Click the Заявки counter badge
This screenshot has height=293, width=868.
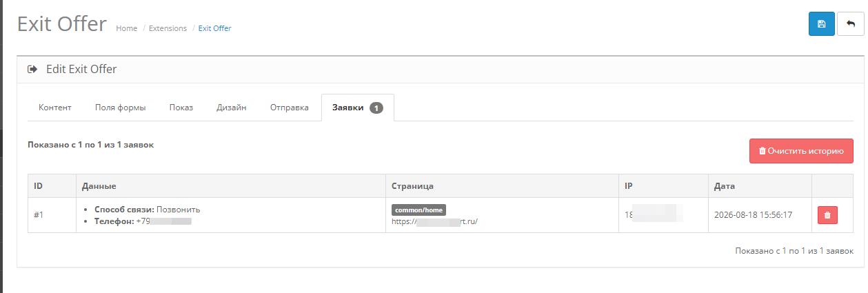376,108
